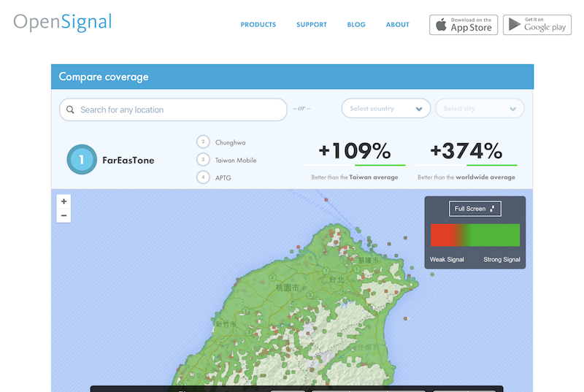Screen dimensions: 584x392
Task: Go to the Blog page
Action: click(356, 25)
